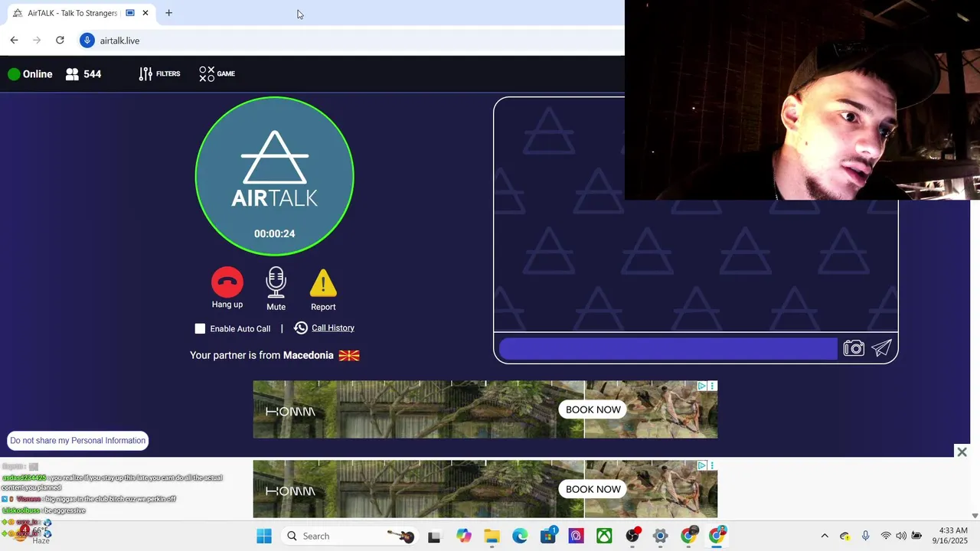Open Xbox app from taskbar
The height and width of the screenshot is (551, 980).
(x=604, y=536)
